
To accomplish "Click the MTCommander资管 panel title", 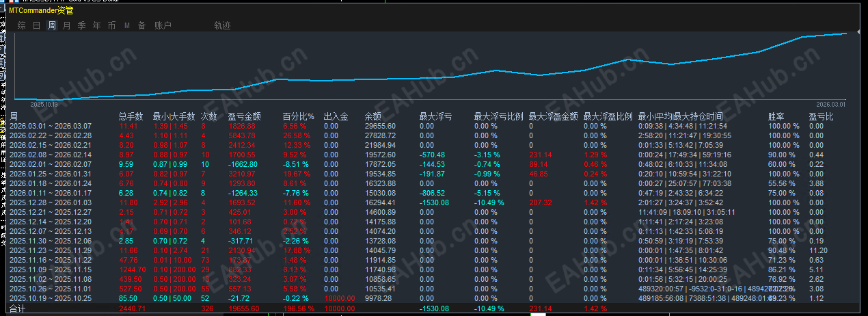I will 41,10.
